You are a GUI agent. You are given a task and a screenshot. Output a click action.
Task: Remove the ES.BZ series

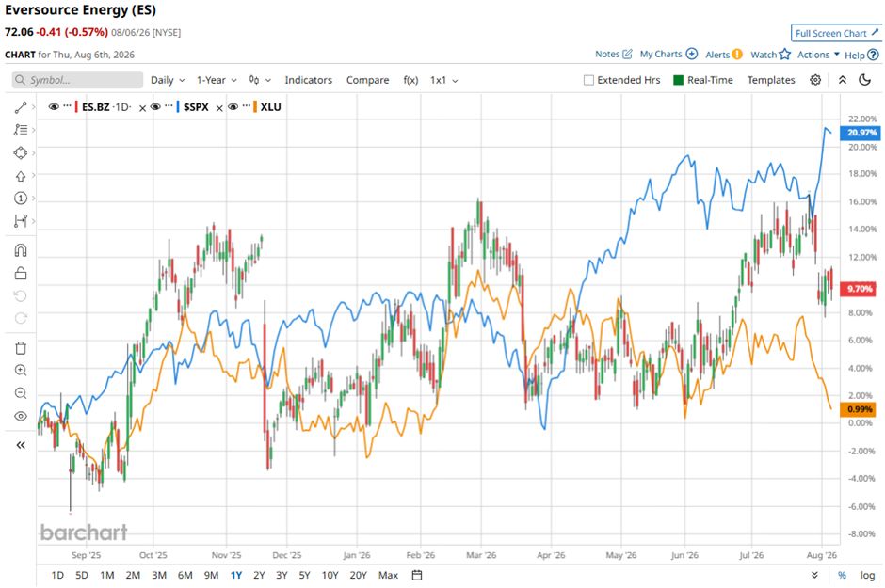pos(142,108)
